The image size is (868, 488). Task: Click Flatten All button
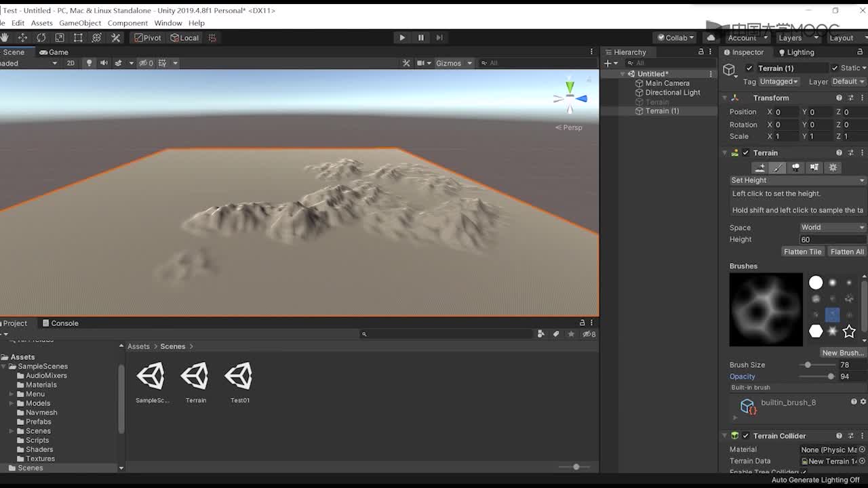click(x=846, y=251)
